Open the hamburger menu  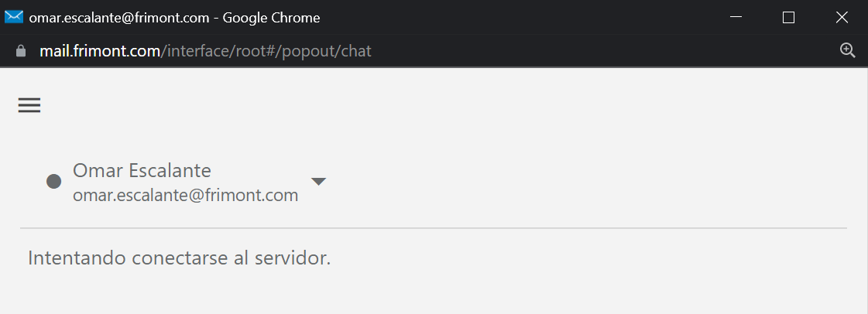[29, 106]
